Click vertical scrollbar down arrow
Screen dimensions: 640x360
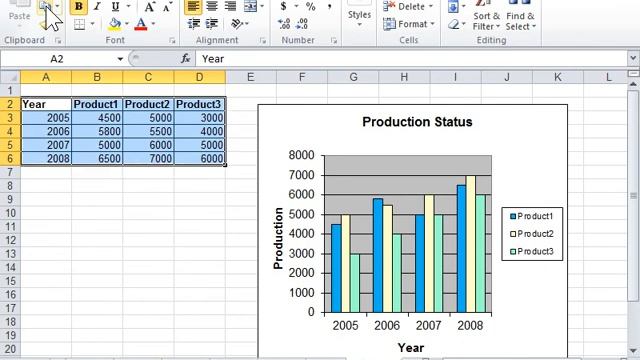(633, 351)
